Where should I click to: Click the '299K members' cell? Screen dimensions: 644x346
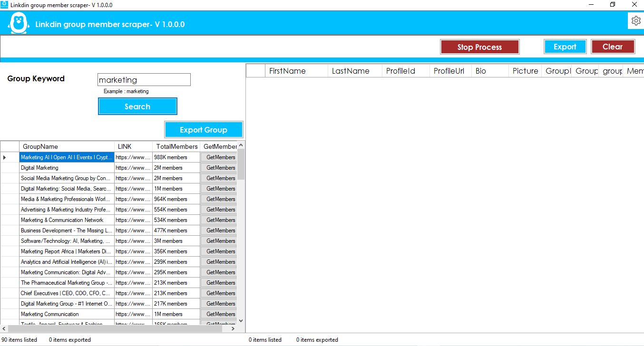click(x=176, y=262)
